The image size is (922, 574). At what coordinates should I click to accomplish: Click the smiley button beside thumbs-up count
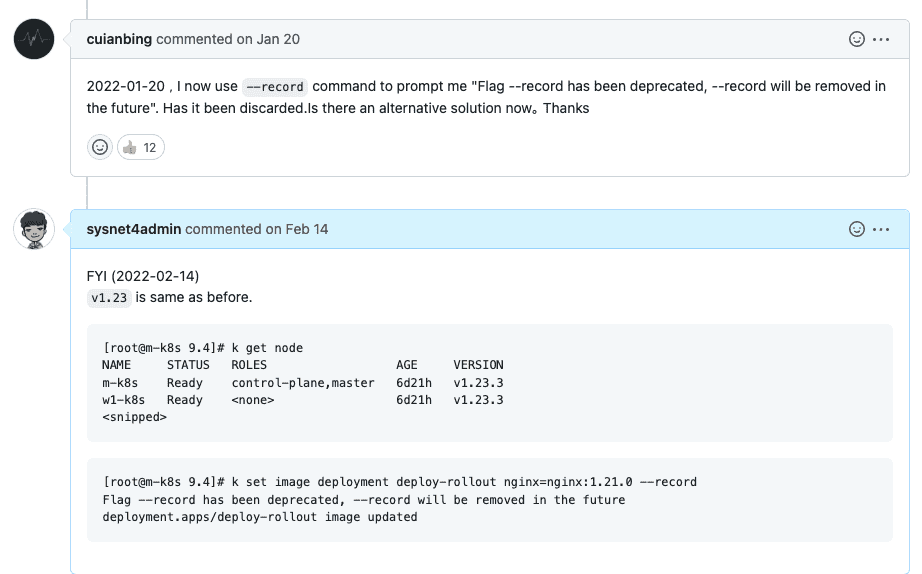(x=100, y=147)
